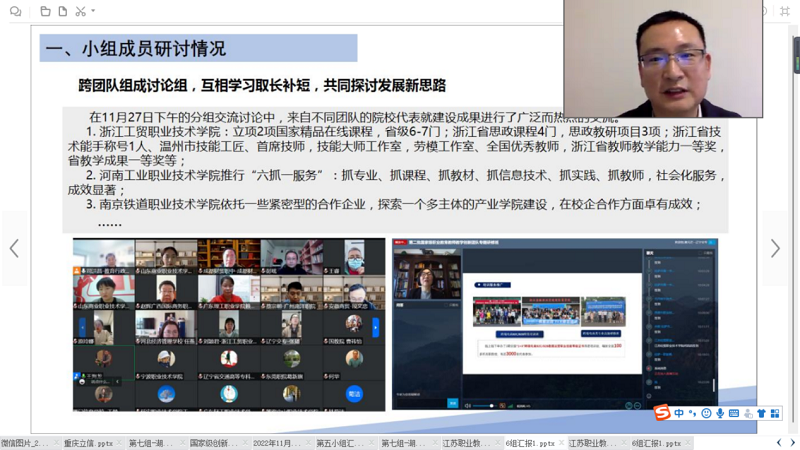Screen dimensions: 800x450
Task: Click the ellipsis …… below the list
Action: [110, 223]
